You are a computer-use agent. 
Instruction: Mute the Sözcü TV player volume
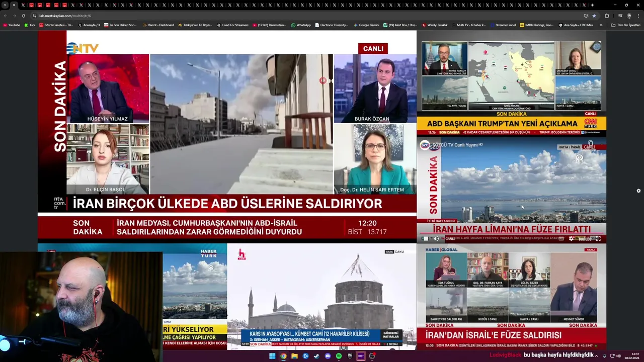(436, 239)
